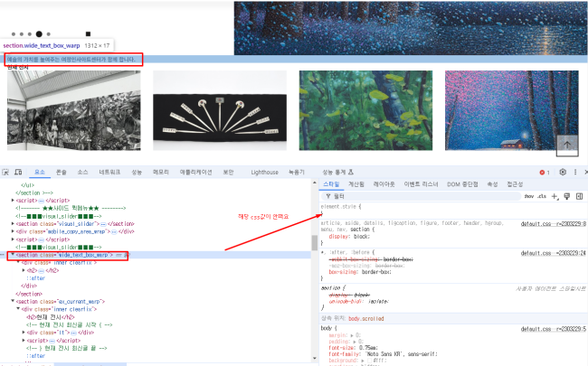Open the 계산됨 (Computed) pane tab
Viewport: 588px width, 366px height.
coord(356,184)
